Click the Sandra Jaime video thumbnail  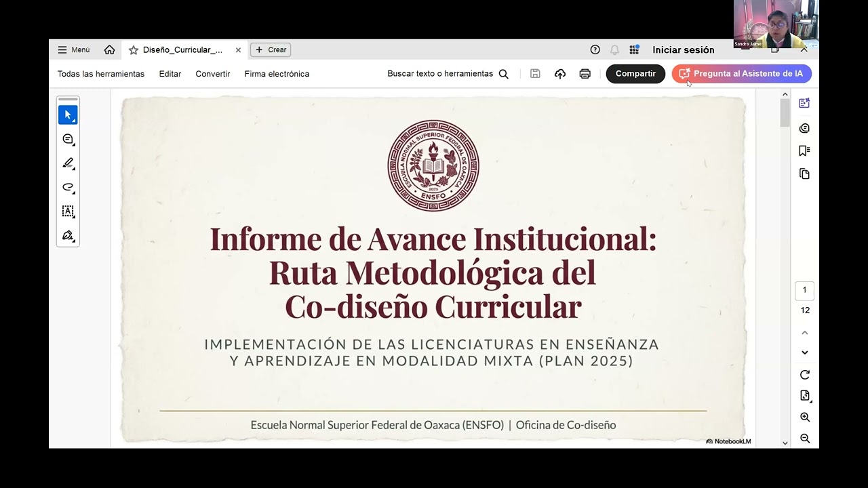click(776, 24)
